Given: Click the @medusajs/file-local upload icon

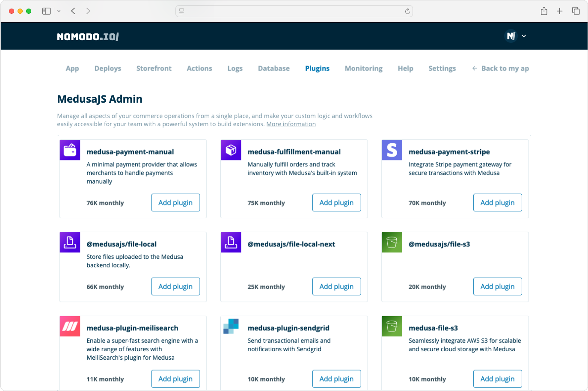Looking at the screenshot, I should (x=70, y=243).
